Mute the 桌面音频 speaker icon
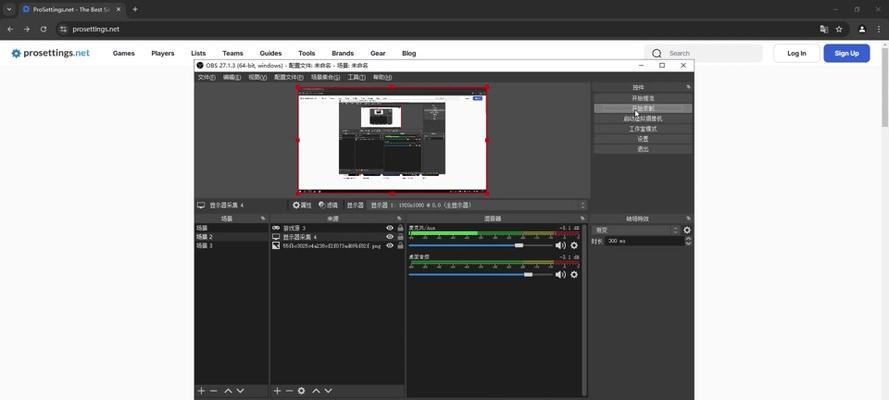The height and width of the screenshot is (400, 889). (x=560, y=274)
